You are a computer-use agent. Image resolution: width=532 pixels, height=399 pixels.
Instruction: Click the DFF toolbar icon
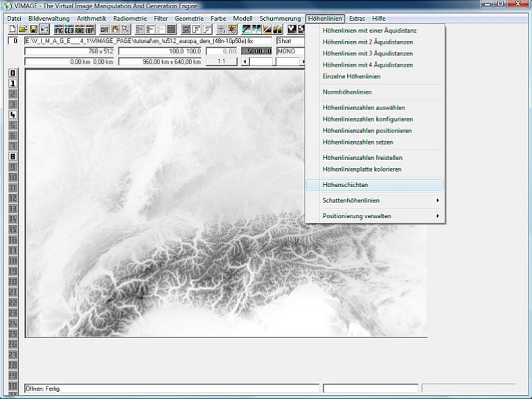pos(105,30)
